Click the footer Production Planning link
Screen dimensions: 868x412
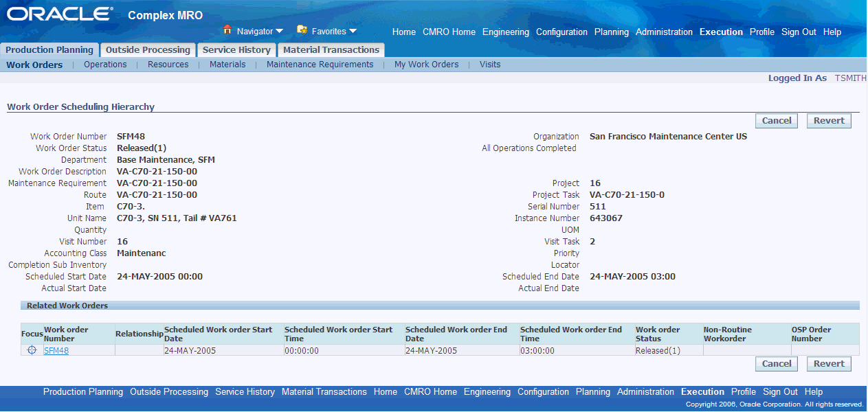[83, 392]
